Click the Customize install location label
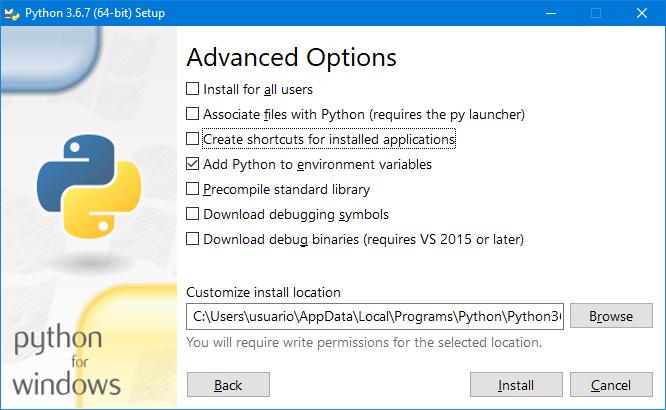Image resolution: width=666 pixels, height=410 pixels. click(x=263, y=292)
